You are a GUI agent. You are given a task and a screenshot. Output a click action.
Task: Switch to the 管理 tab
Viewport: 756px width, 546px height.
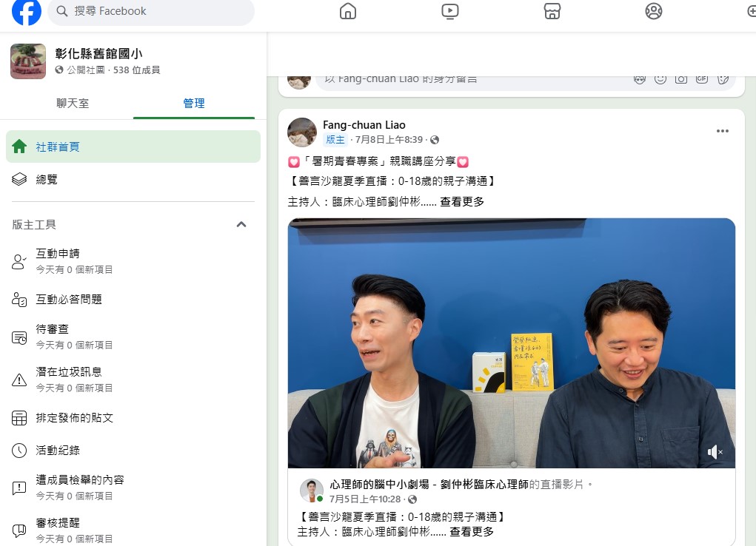[x=194, y=103]
